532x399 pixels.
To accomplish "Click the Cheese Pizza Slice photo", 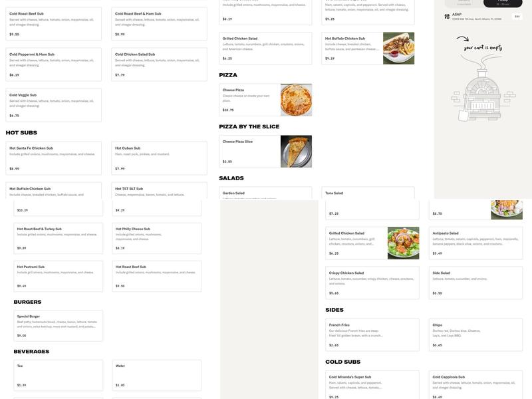I will pyautogui.click(x=296, y=151).
